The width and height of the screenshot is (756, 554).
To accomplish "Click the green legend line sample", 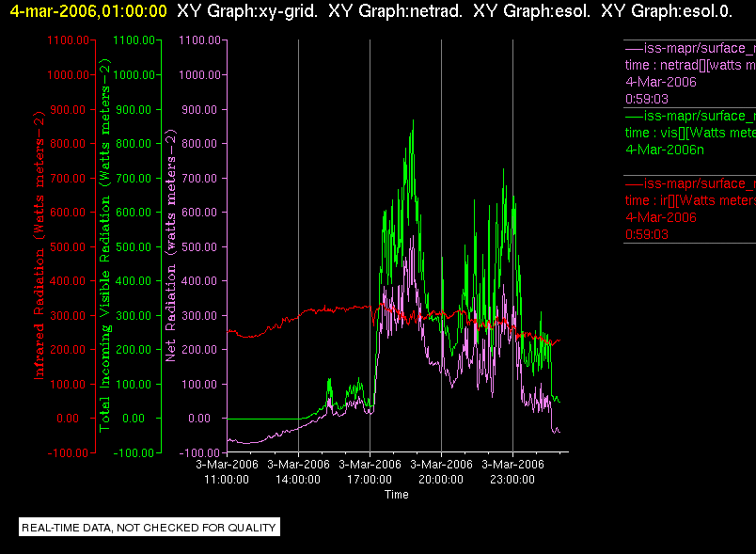I will tap(634, 117).
